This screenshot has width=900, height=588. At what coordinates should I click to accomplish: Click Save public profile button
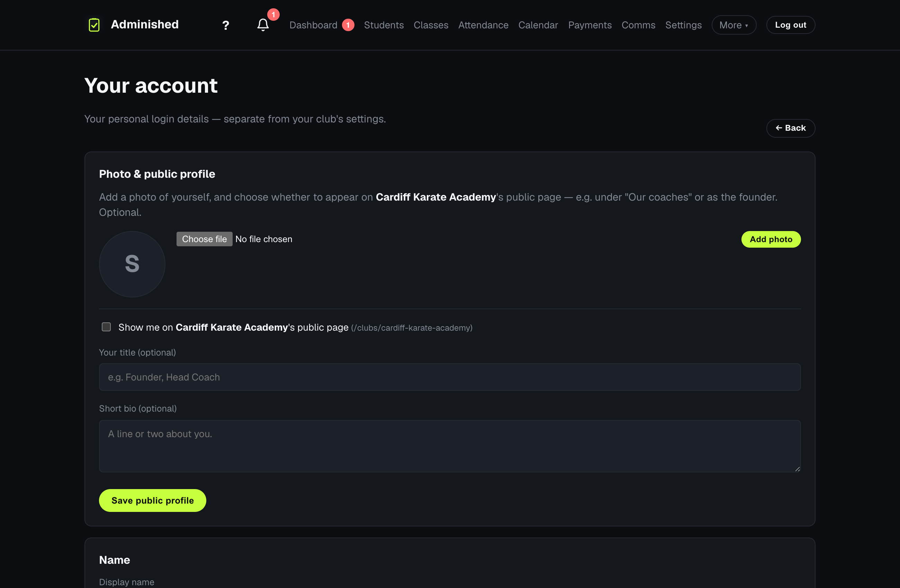152,501
